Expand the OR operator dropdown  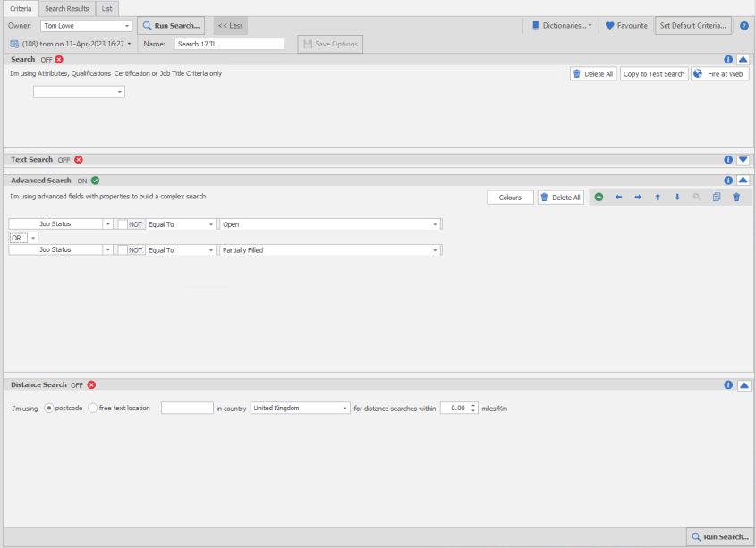[34, 238]
